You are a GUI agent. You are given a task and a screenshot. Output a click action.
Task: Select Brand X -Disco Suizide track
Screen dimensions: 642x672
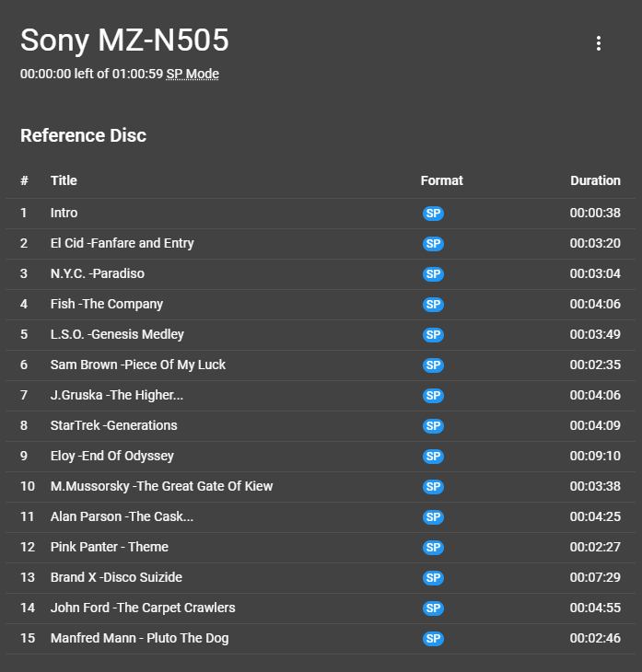coord(116,577)
